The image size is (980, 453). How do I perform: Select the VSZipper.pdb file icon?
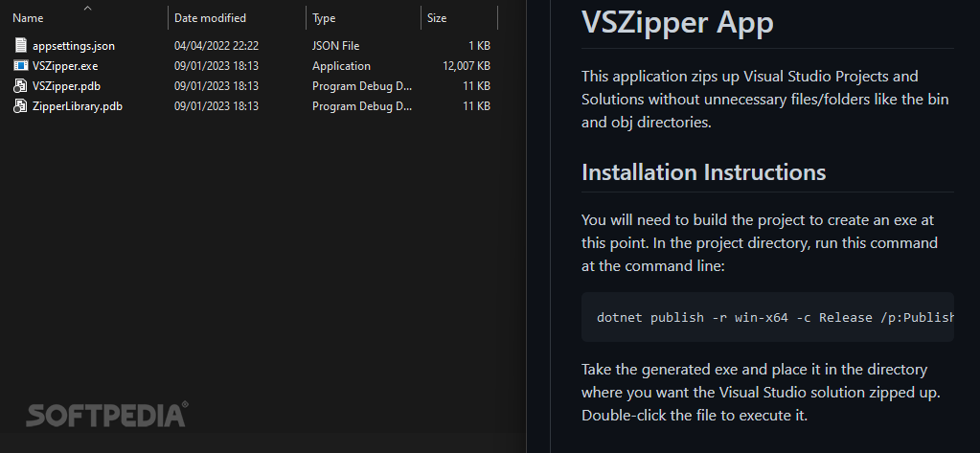point(21,85)
